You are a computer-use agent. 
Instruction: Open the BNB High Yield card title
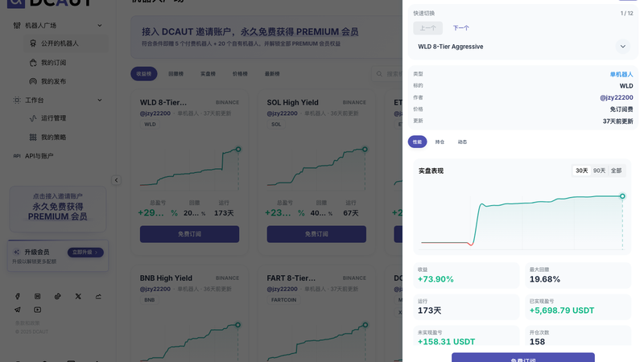(x=166, y=278)
